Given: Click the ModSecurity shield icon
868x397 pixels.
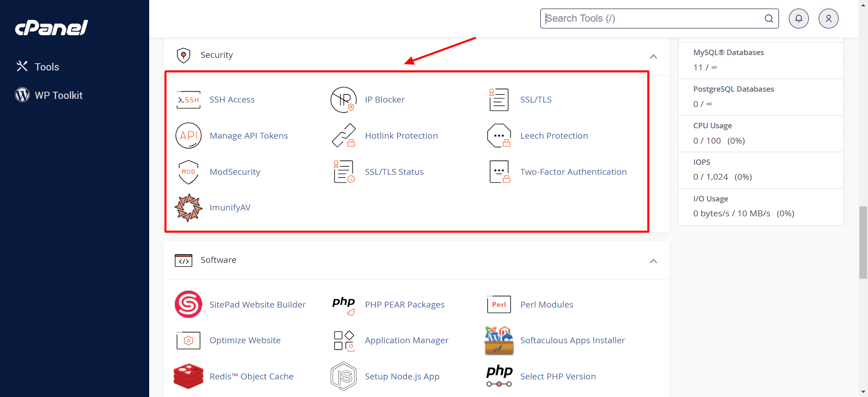Looking at the screenshot, I should point(188,172).
